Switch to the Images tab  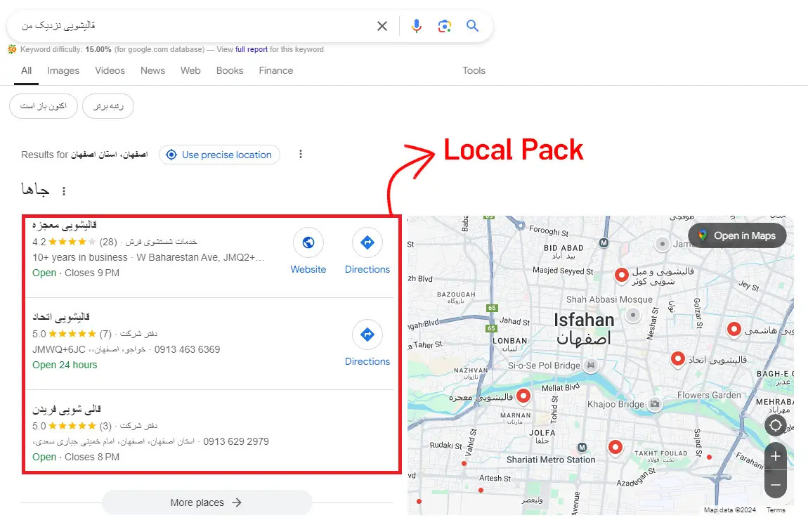[63, 70]
